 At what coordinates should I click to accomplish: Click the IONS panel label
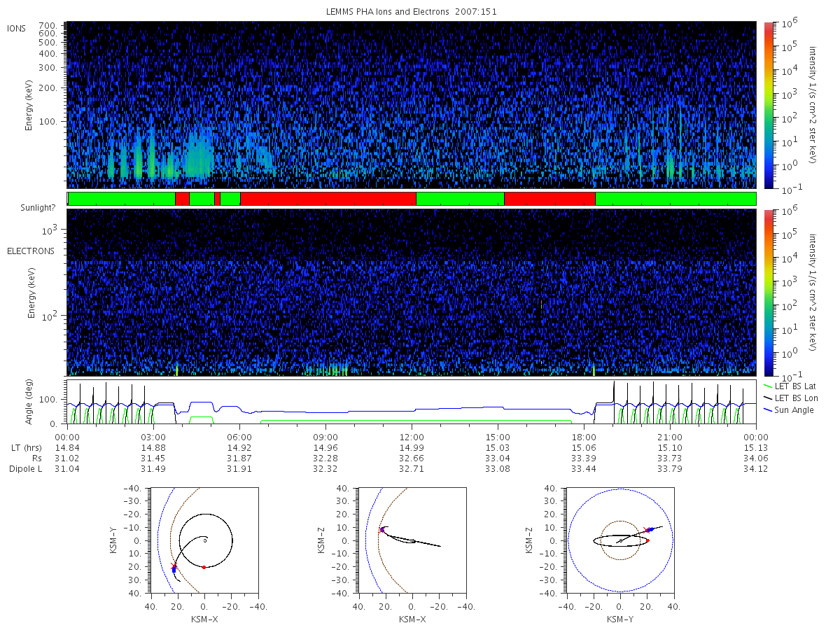[18, 28]
